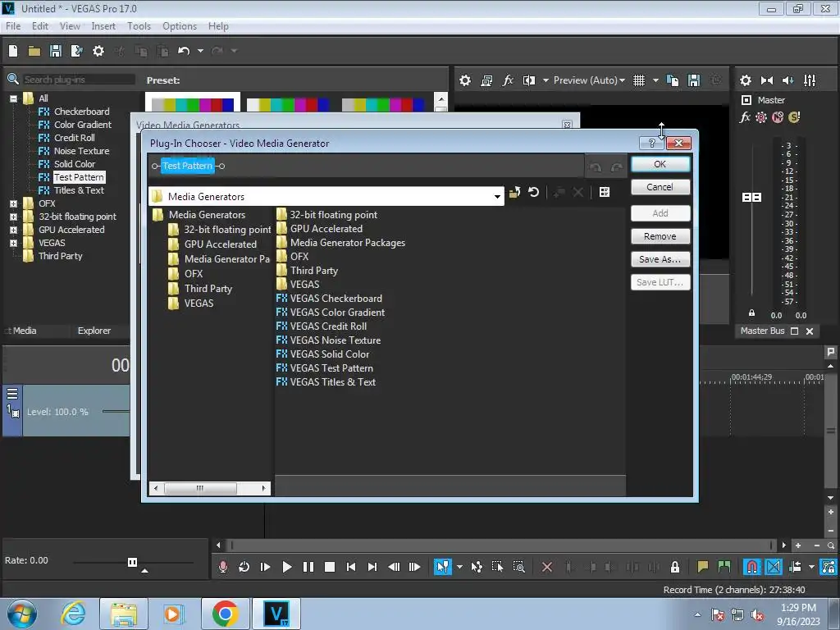
Task: Undo the last action
Action: click(184, 51)
